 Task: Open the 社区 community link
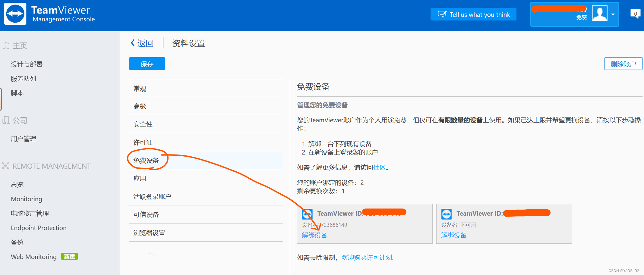click(379, 167)
